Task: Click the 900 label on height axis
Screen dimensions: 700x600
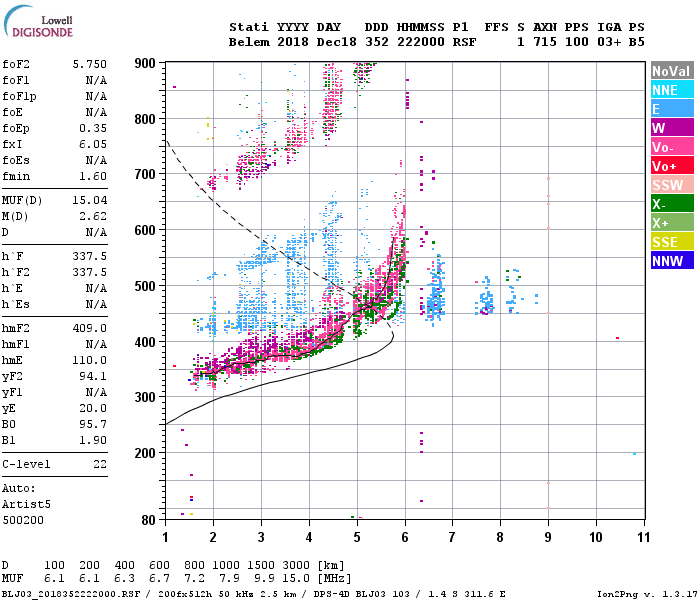Action: click(145, 63)
